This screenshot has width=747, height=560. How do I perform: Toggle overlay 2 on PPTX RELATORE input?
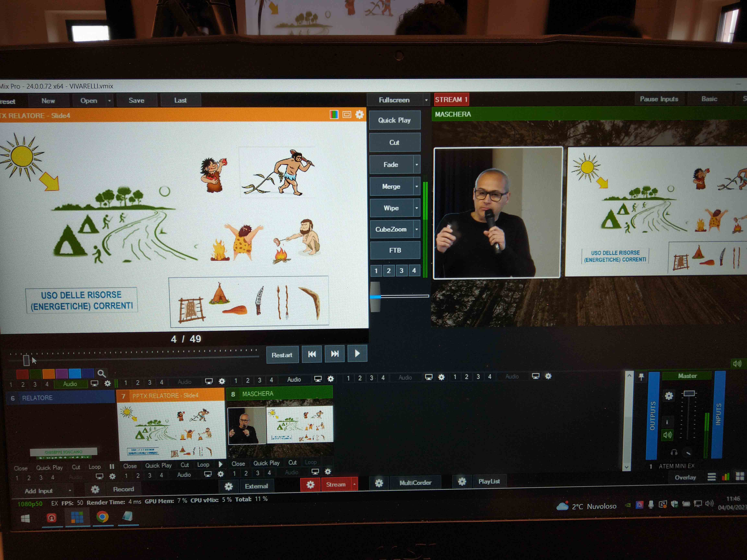(138, 475)
